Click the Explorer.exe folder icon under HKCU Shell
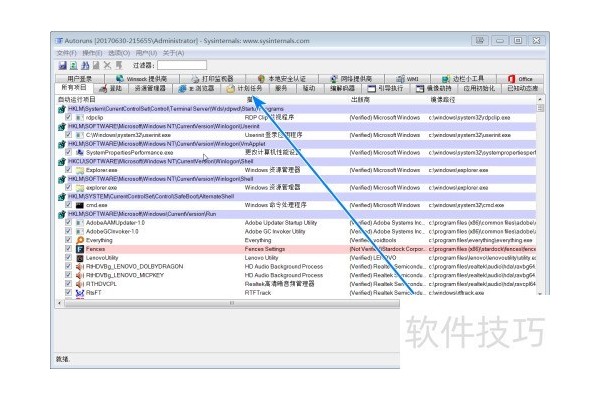600x400 pixels. [80, 170]
